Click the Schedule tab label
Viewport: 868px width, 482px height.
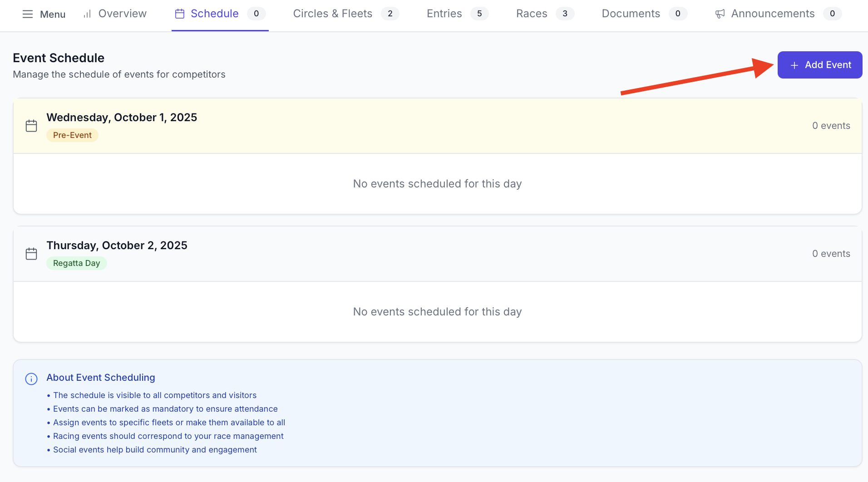pos(215,14)
